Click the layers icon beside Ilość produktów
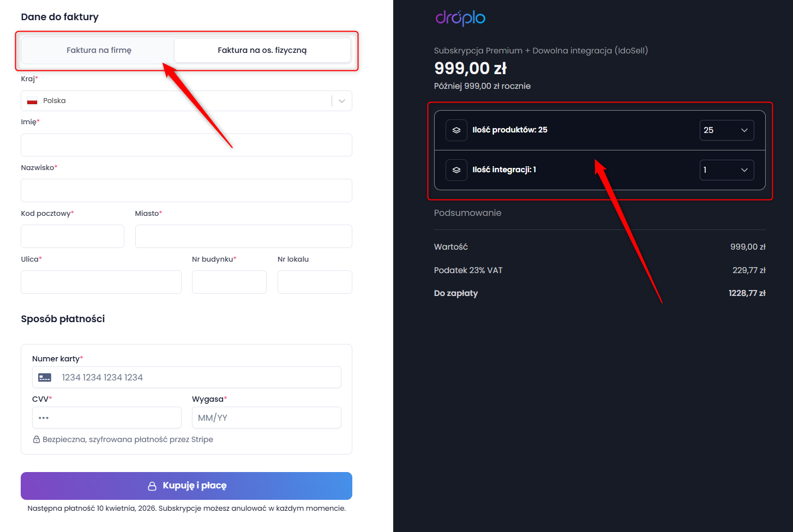 coord(456,130)
